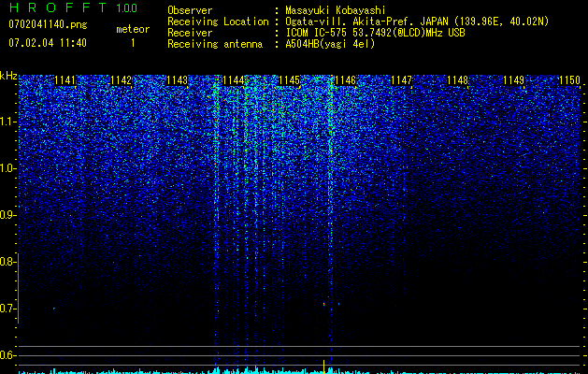Click the A504HB(yagi 4el) antenna text
This screenshot has height=374, width=588.
point(330,44)
